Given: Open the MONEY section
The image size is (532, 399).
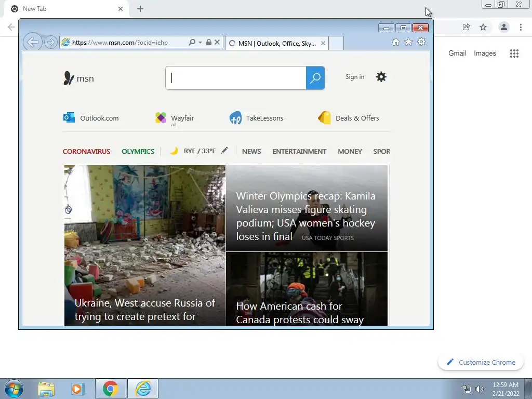Looking at the screenshot, I should [x=350, y=151].
